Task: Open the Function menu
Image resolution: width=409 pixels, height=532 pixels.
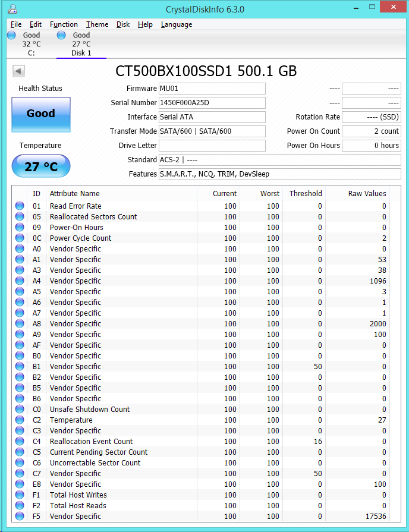Action: coord(64,24)
